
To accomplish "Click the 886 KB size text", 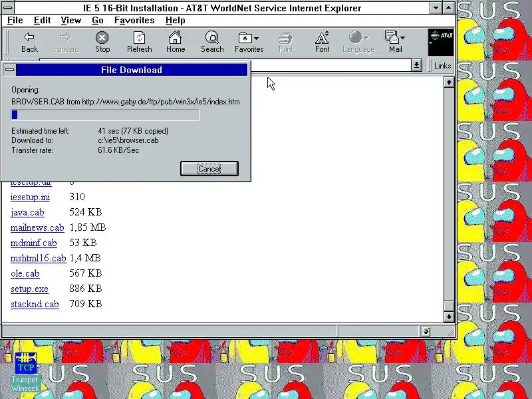I will click(x=86, y=289).
